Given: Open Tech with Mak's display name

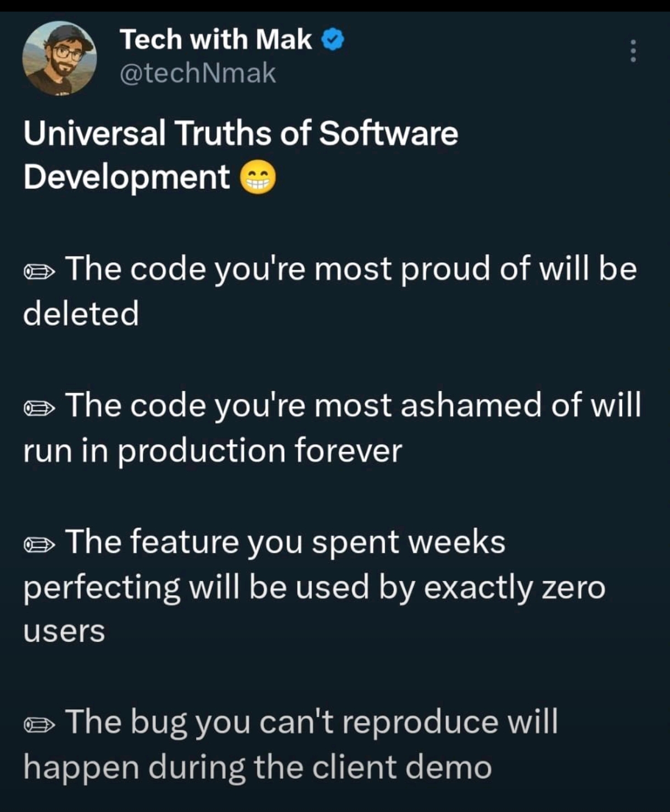Looking at the screenshot, I should tap(214, 38).
